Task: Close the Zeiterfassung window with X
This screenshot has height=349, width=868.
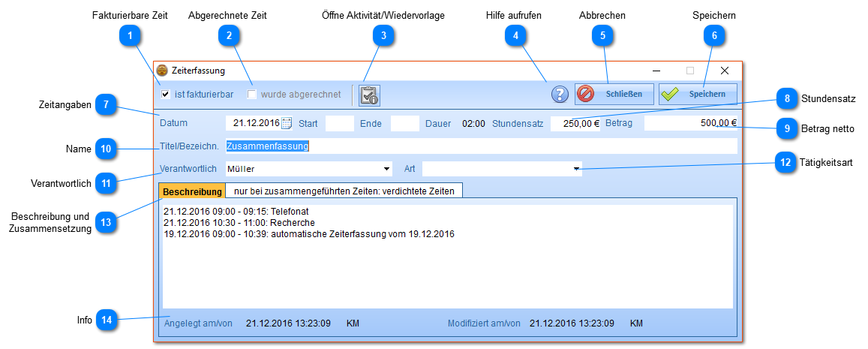Action: 724,71
